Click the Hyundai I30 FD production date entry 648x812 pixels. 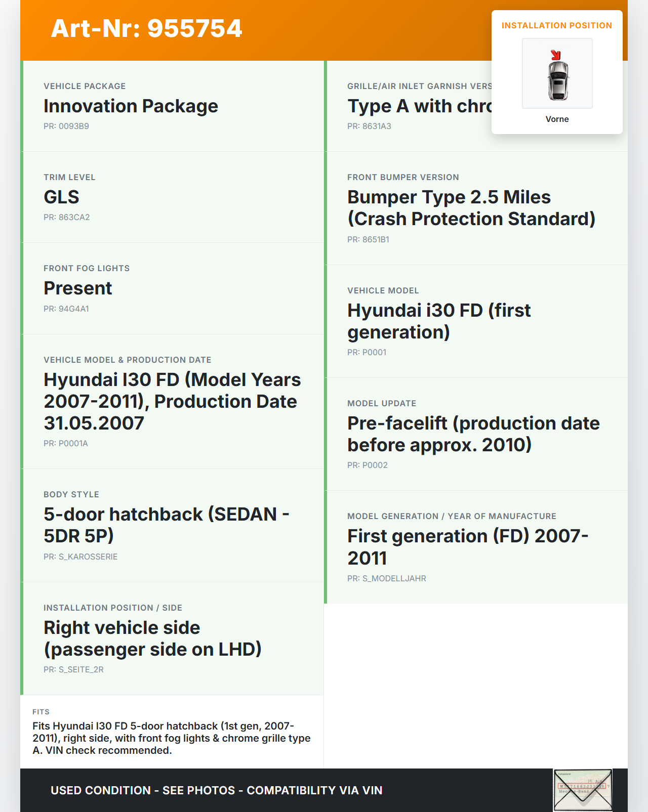coord(172,401)
